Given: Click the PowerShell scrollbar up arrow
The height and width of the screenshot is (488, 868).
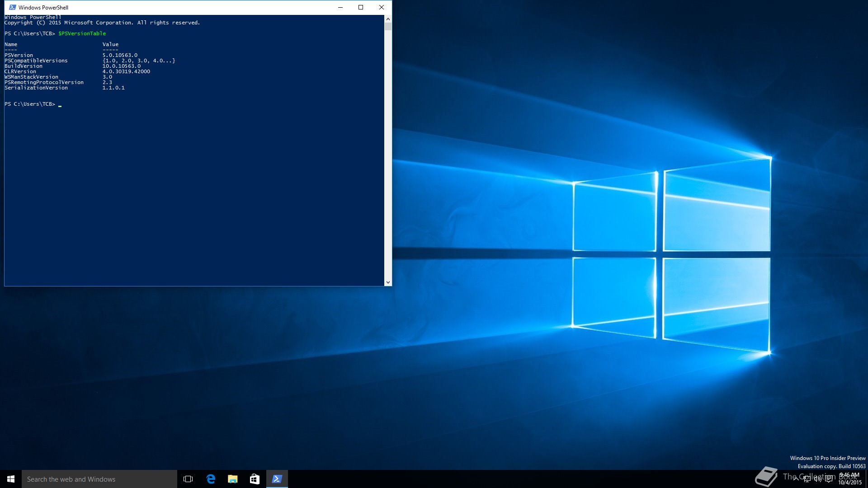Looking at the screenshot, I should pyautogui.click(x=388, y=19).
